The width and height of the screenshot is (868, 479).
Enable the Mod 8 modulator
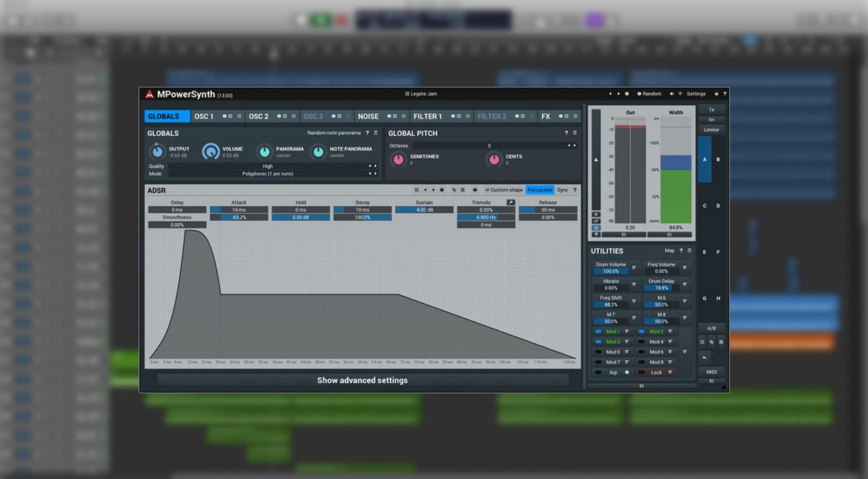(x=641, y=362)
